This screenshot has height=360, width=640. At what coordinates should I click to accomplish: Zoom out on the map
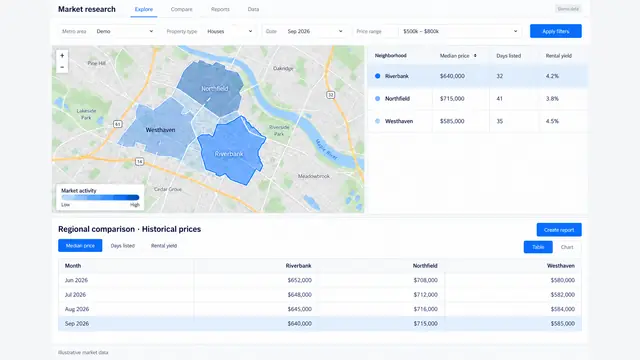click(62, 67)
